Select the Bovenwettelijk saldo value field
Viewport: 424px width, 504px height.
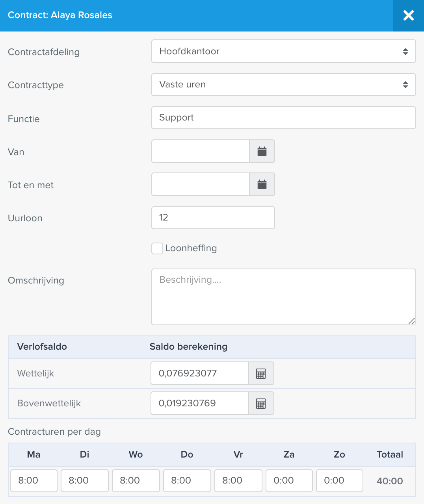click(200, 403)
